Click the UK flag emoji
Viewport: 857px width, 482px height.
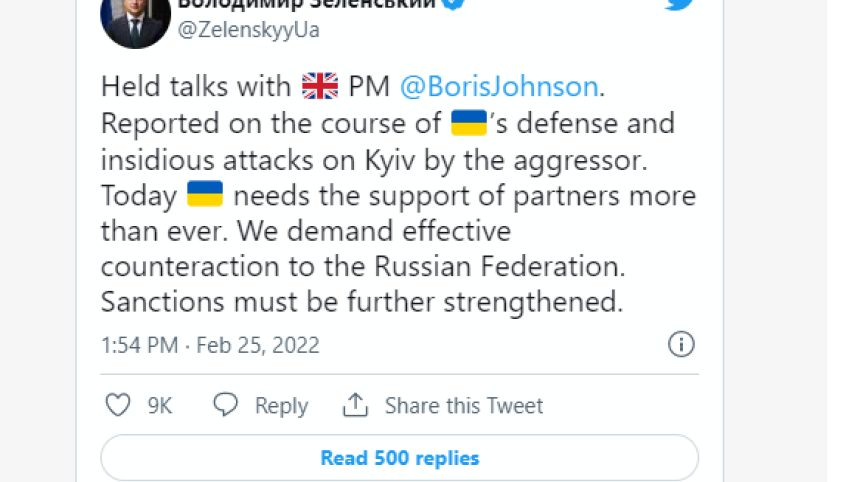coord(320,87)
